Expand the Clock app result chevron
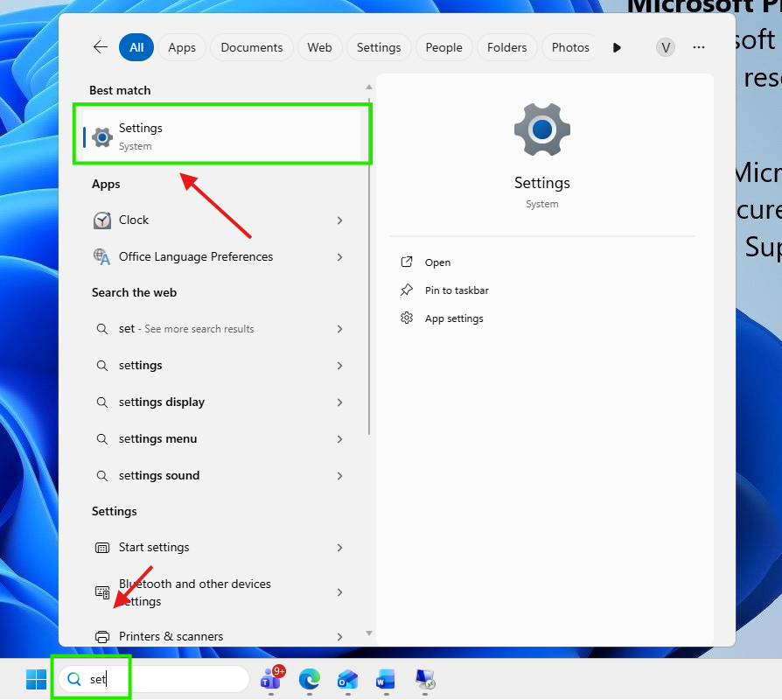Image resolution: width=782 pixels, height=700 pixels. click(x=339, y=220)
